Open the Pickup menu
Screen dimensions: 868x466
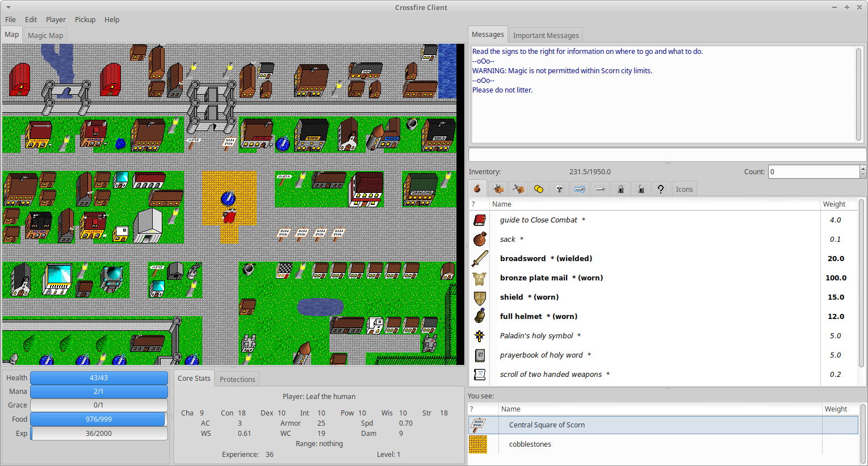click(x=85, y=19)
